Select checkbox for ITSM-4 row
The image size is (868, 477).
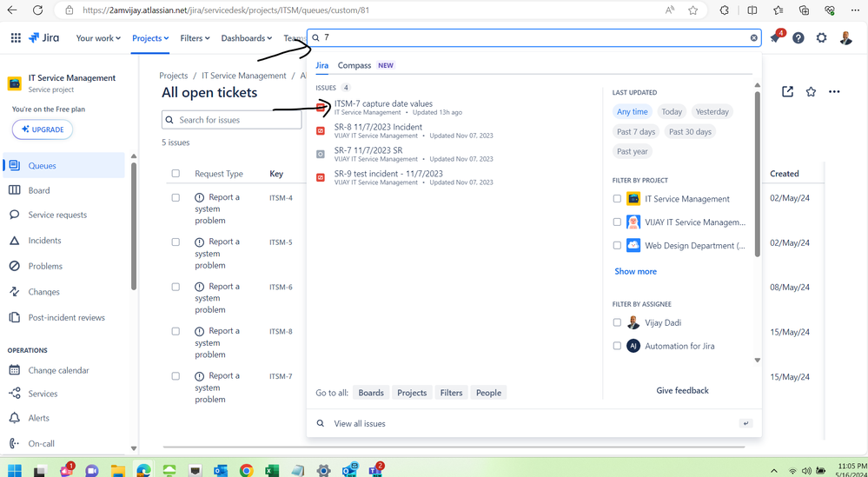[176, 197]
